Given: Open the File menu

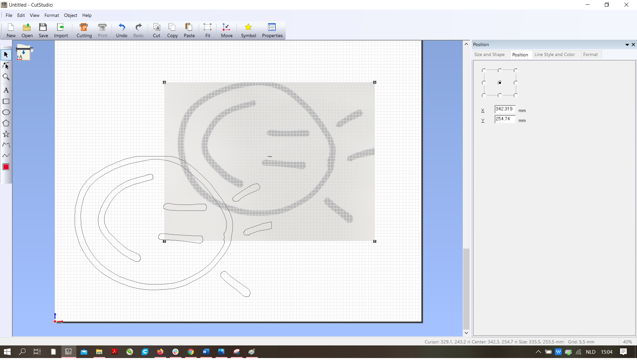Looking at the screenshot, I should [x=9, y=16].
